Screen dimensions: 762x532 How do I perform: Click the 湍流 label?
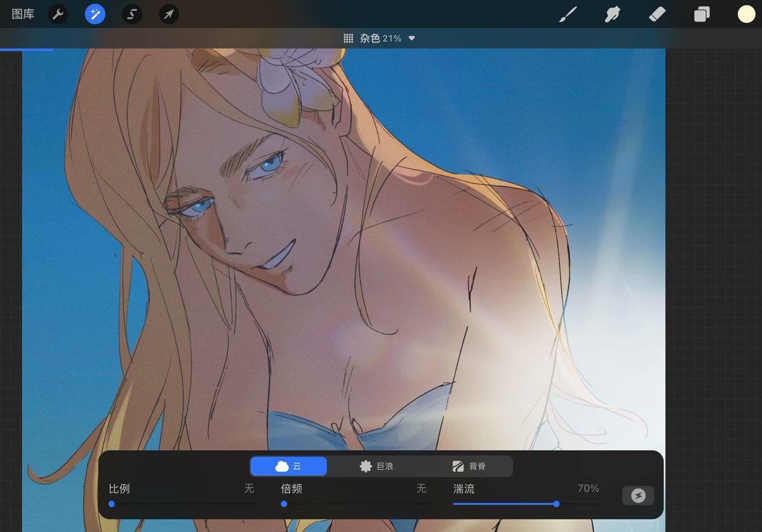[x=464, y=489]
